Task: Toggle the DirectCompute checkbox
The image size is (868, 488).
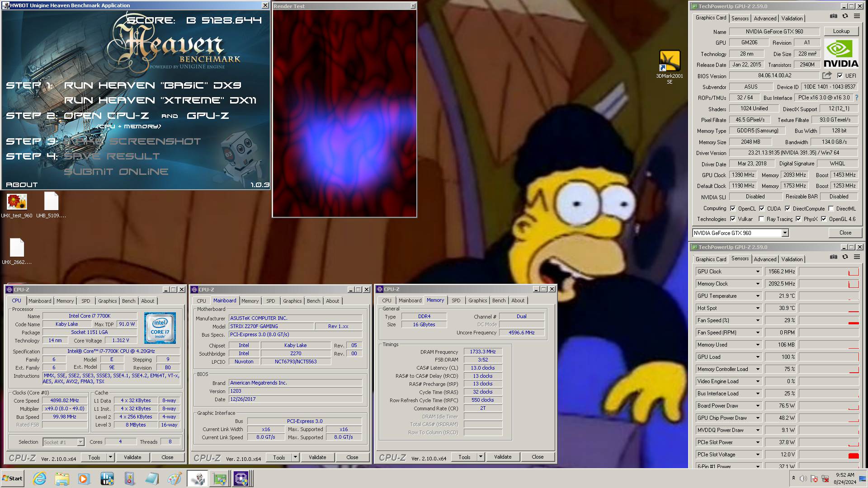Action: tap(788, 209)
